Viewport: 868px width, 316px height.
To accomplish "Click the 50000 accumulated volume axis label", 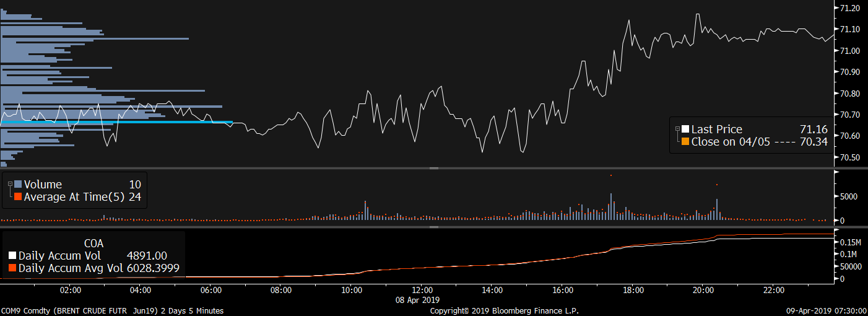I will 850,267.
